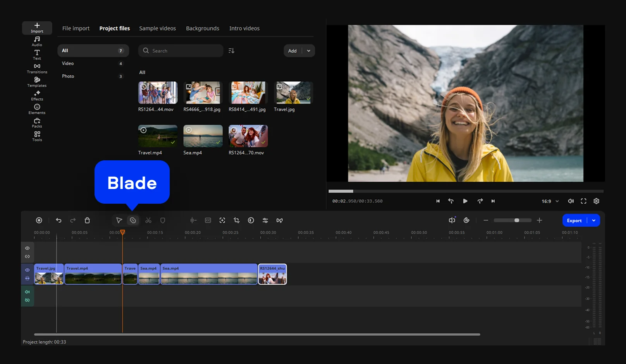Click the Search input field

point(181,51)
